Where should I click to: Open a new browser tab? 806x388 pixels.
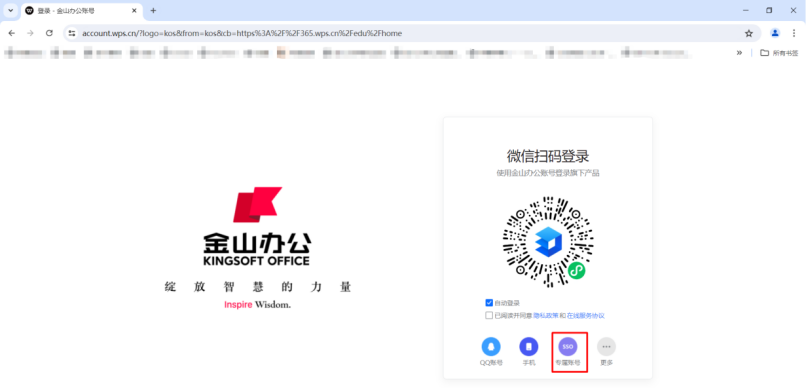pyautogui.click(x=153, y=11)
